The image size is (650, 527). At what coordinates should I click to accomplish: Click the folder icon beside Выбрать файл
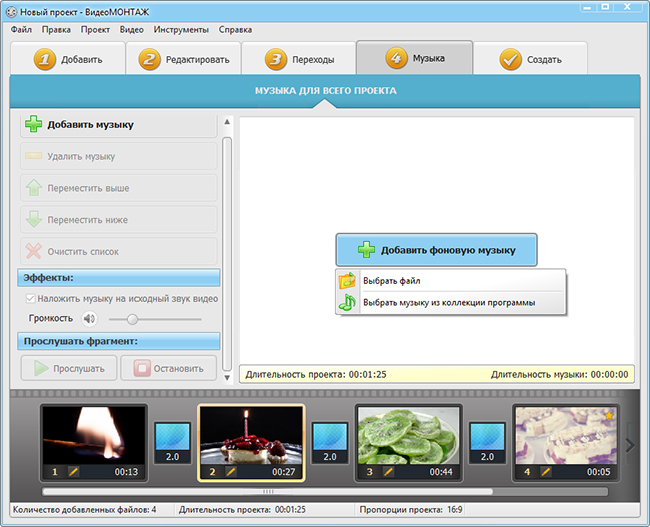[347, 281]
